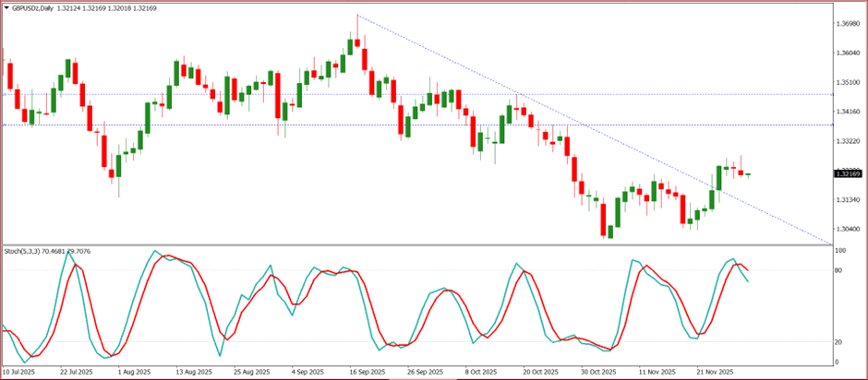The image size is (868, 380).
Task: Click the 1.36980 price axis label
Action: click(x=849, y=23)
